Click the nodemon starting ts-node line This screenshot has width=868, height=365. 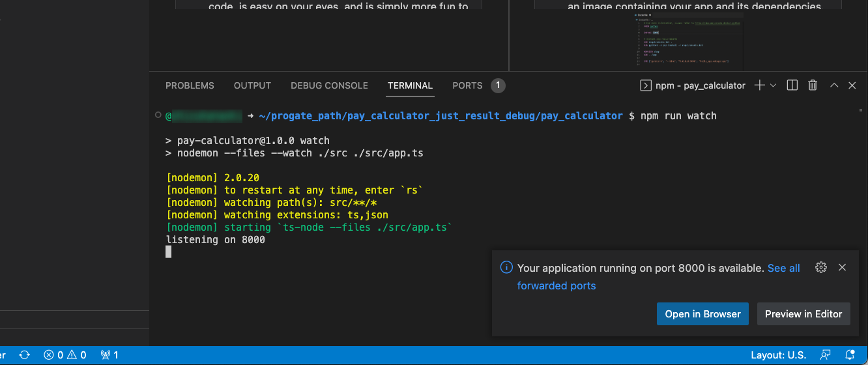310,227
